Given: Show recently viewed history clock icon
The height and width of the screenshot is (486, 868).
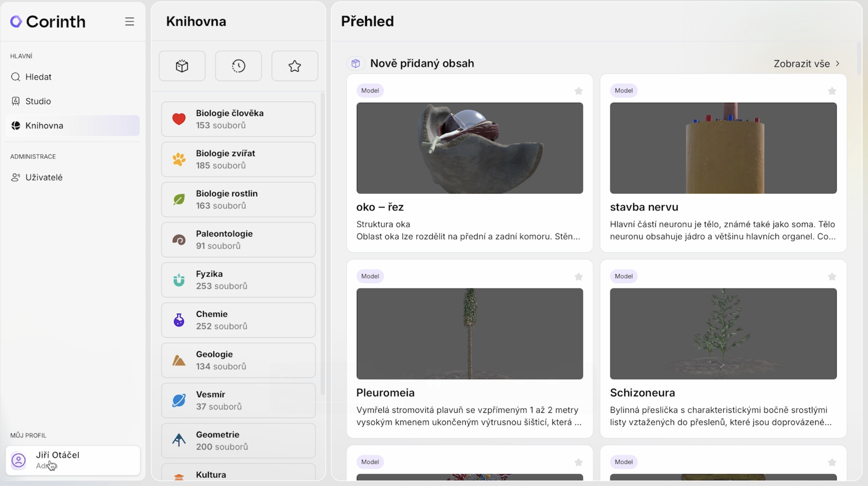Looking at the screenshot, I should (x=239, y=66).
